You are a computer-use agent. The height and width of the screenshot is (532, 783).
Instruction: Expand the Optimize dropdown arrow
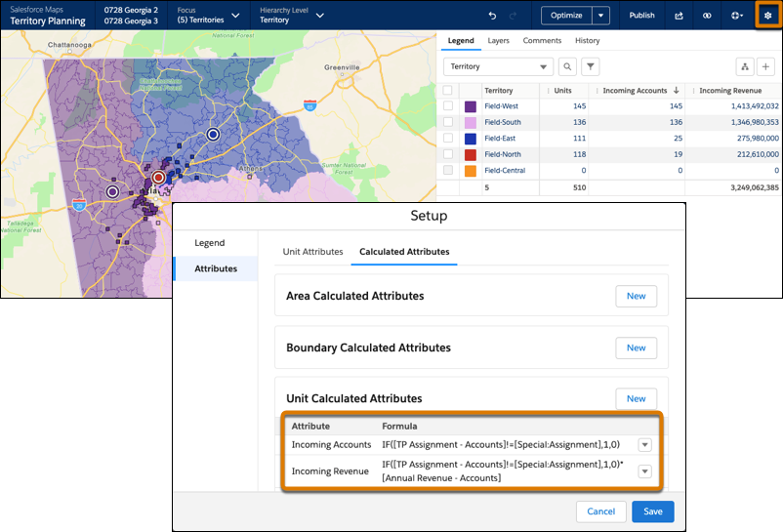click(x=600, y=16)
